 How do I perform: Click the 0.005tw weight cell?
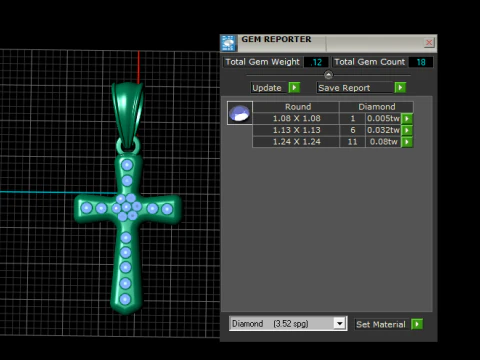[383, 118]
